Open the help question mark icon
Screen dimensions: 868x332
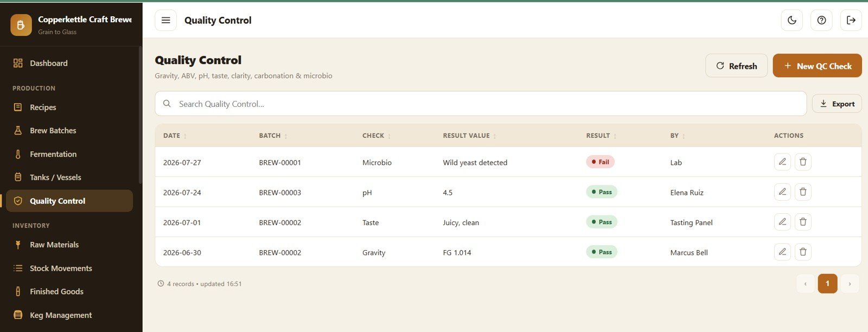[x=821, y=20]
